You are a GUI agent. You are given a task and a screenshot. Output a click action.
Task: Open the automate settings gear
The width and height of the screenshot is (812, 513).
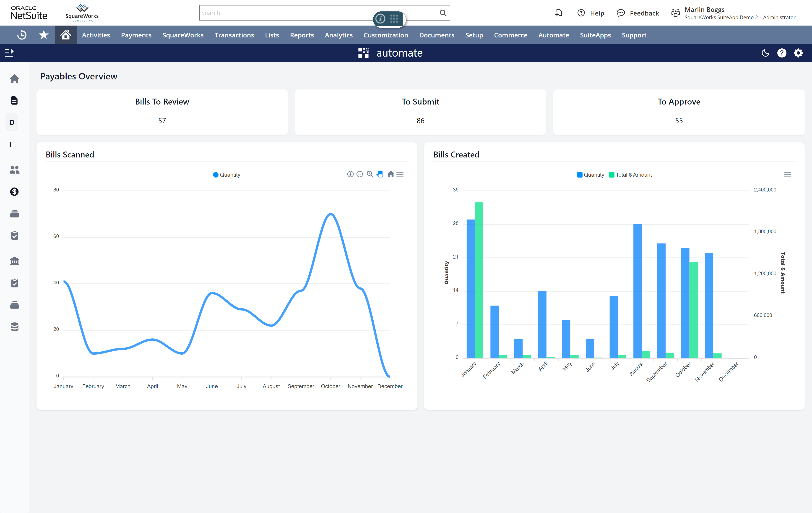pyautogui.click(x=798, y=53)
